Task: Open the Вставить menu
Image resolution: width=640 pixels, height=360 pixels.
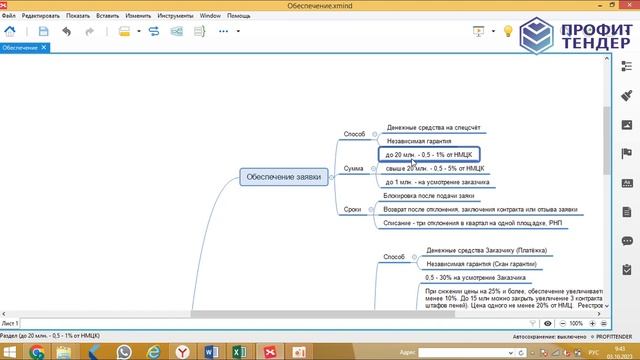Action: click(x=107, y=16)
